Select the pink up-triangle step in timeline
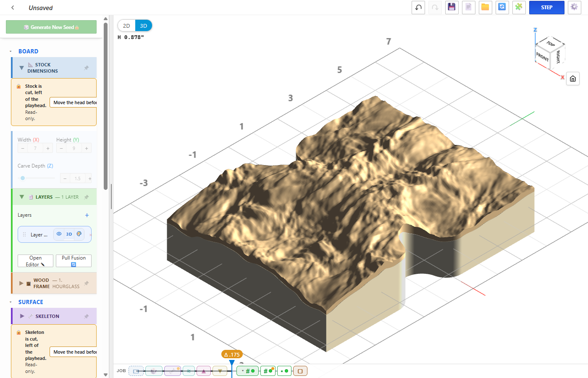Screen dimensions: 588x378 [204, 371]
